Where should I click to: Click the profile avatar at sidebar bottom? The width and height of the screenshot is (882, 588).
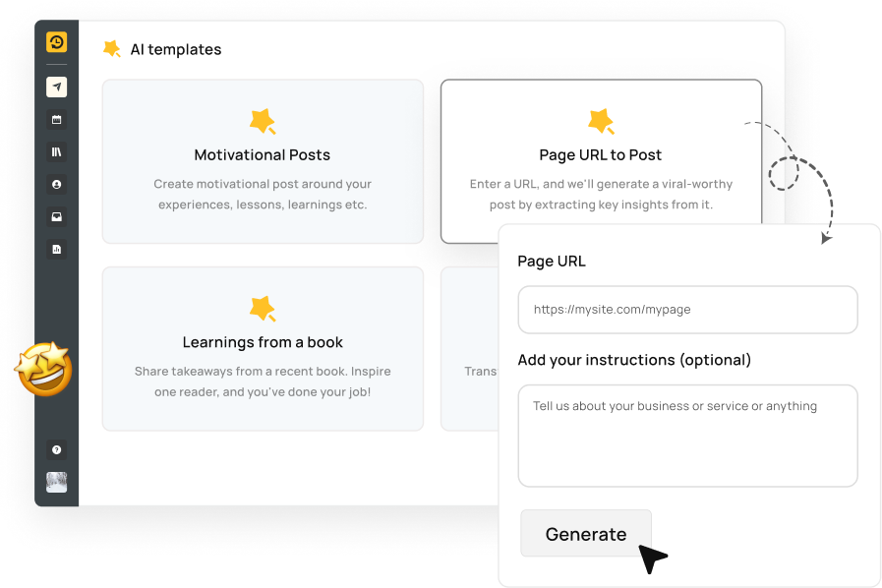(56, 482)
